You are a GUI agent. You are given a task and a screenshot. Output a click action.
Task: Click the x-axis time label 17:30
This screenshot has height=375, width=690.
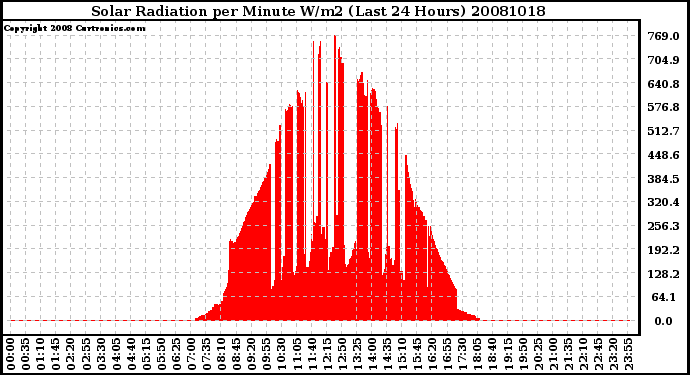pos(462,354)
